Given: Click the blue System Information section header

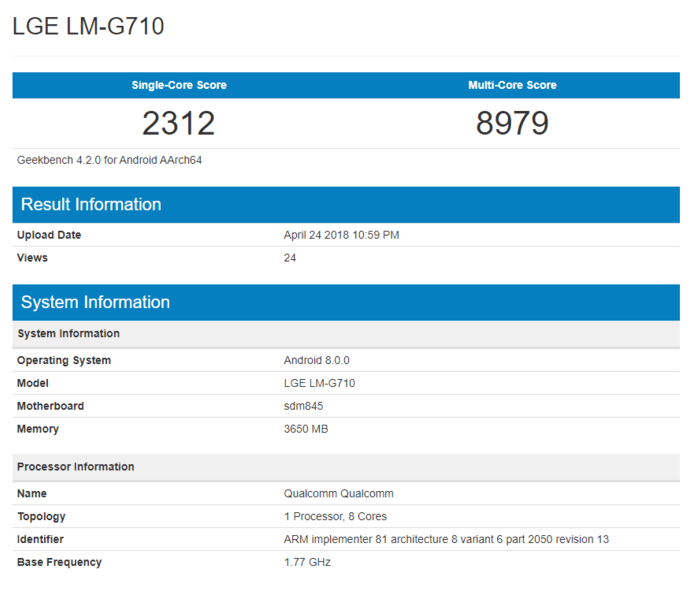Looking at the screenshot, I should coord(95,302).
